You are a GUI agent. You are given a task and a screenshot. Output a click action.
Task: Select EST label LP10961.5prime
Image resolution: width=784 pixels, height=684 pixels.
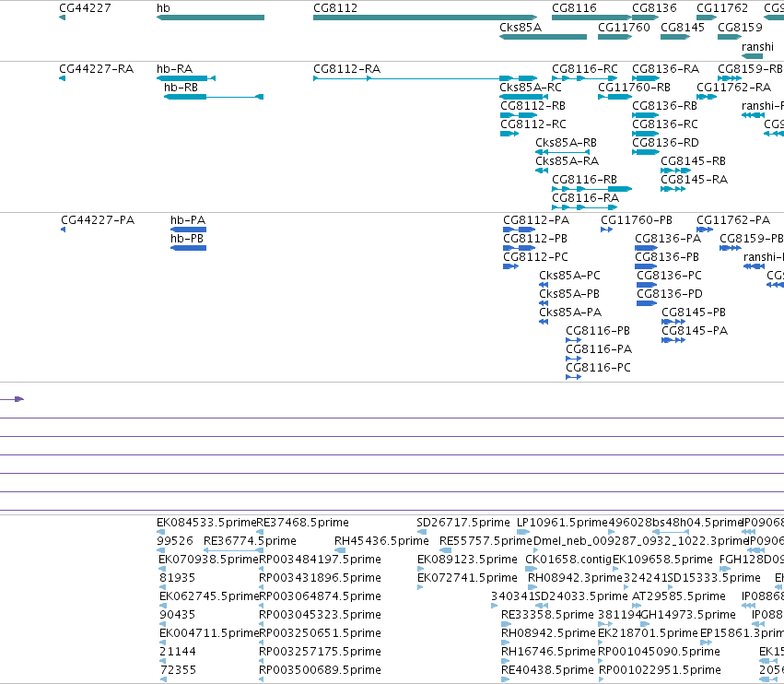click(x=562, y=523)
